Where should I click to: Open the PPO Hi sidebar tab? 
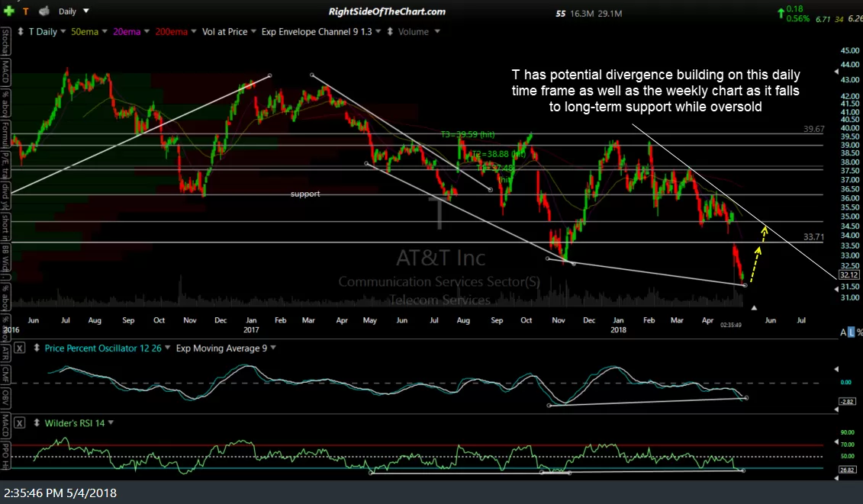[x=5, y=455]
